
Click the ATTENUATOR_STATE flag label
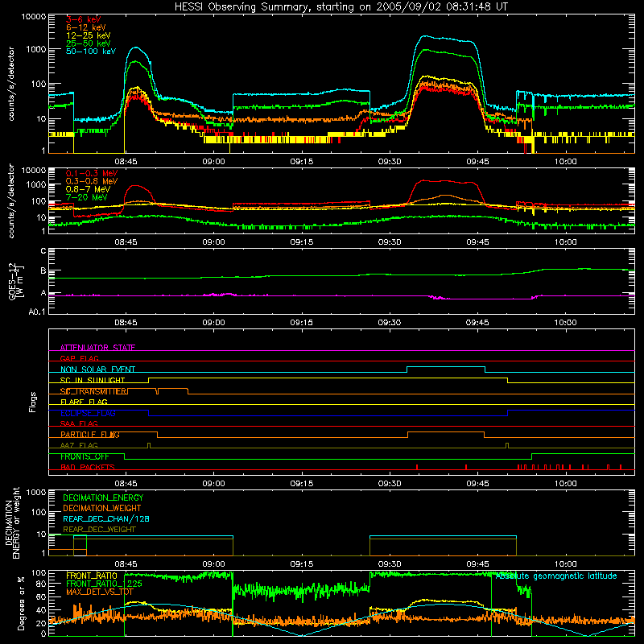click(x=97, y=348)
